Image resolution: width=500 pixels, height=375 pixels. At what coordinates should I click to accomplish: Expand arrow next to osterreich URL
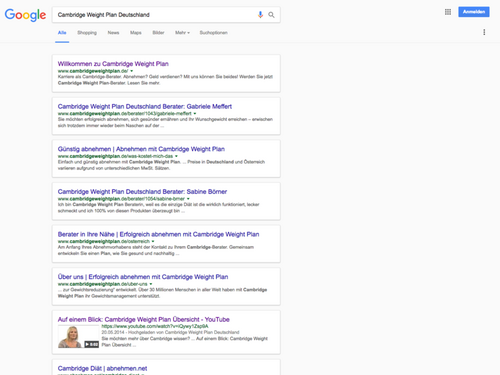point(153,241)
